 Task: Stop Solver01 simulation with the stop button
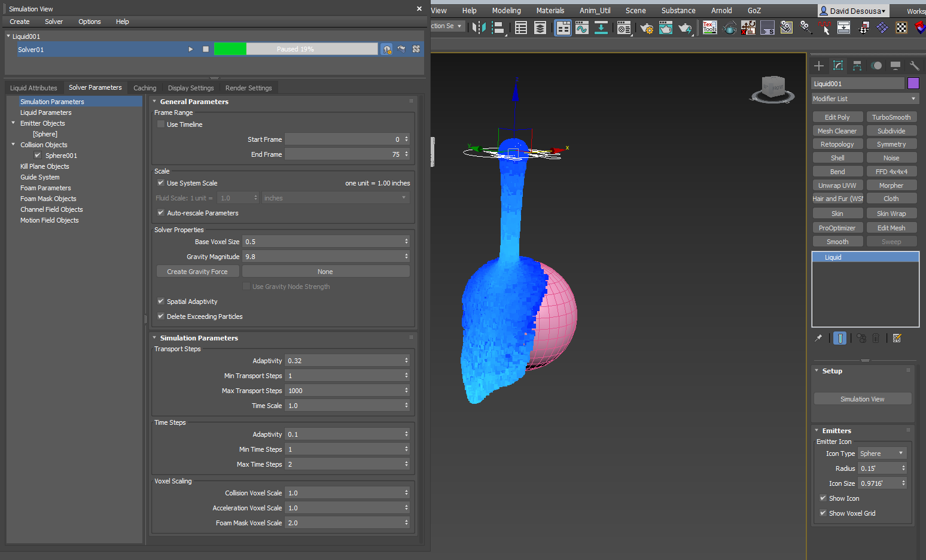(x=206, y=49)
